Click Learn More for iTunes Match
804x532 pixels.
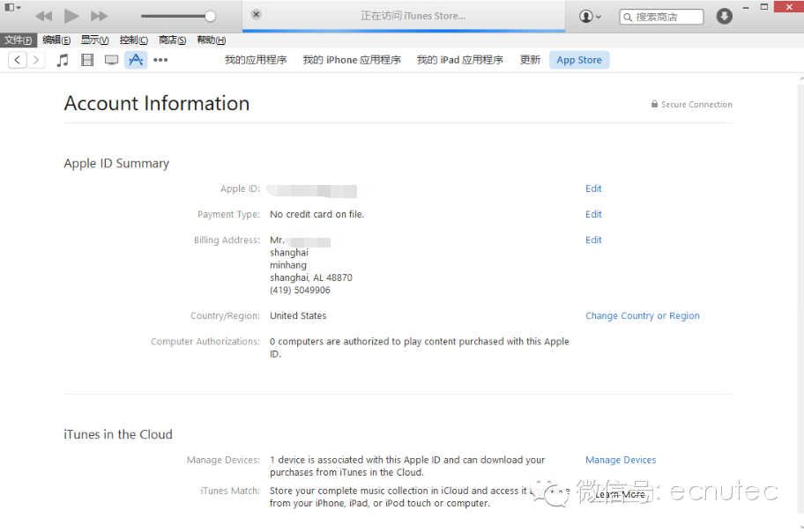pos(620,494)
